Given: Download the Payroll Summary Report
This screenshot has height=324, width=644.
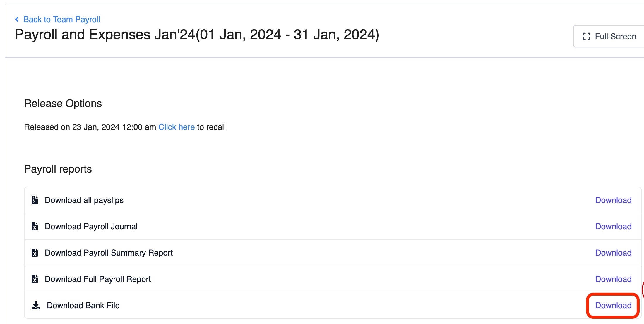Looking at the screenshot, I should 613,253.
